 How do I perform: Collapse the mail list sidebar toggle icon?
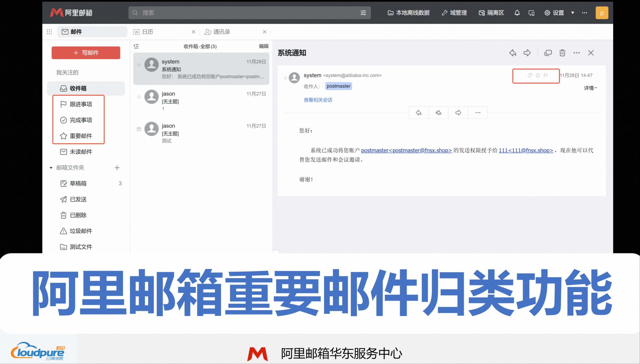click(x=136, y=46)
